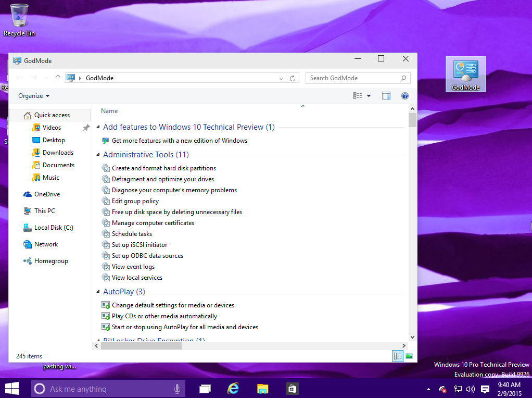The image size is (532, 398).
Task: Open the layout view dropdown arrow
Action: (368, 95)
